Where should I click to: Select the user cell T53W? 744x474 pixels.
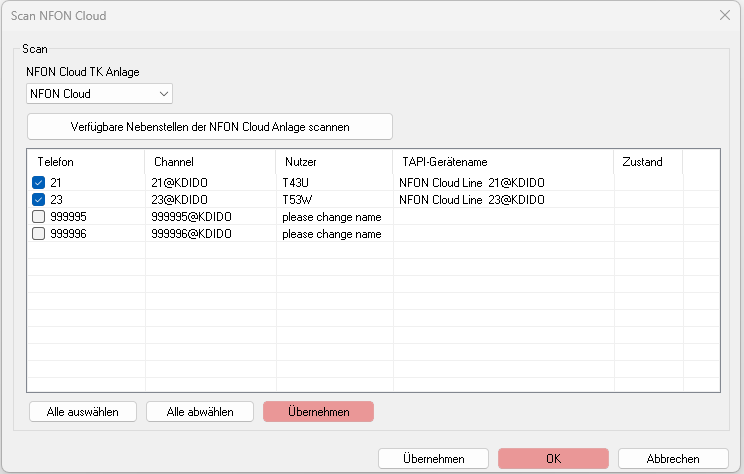click(x=298, y=200)
